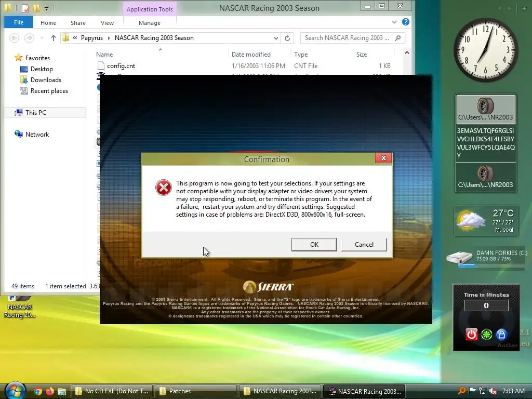Click the blue lock button in gadget

(x=501, y=334)
